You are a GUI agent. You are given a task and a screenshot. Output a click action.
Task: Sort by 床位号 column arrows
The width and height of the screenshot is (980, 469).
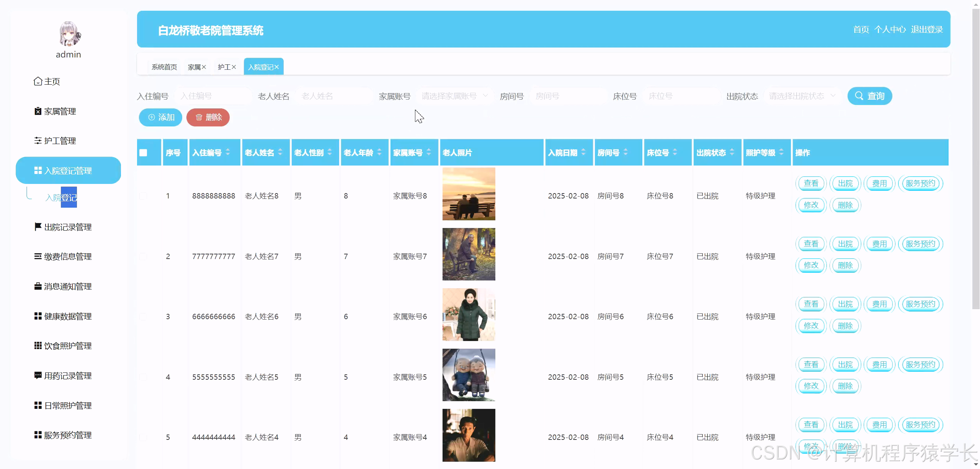tap(675, 152)
